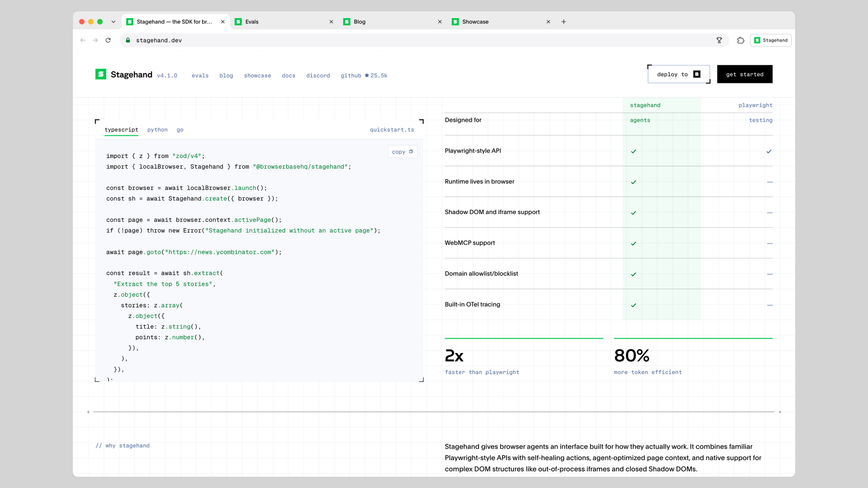Reload the page with refresh icon
The width and height of the screenshot is (868, 488).
(x=108, y=40)
